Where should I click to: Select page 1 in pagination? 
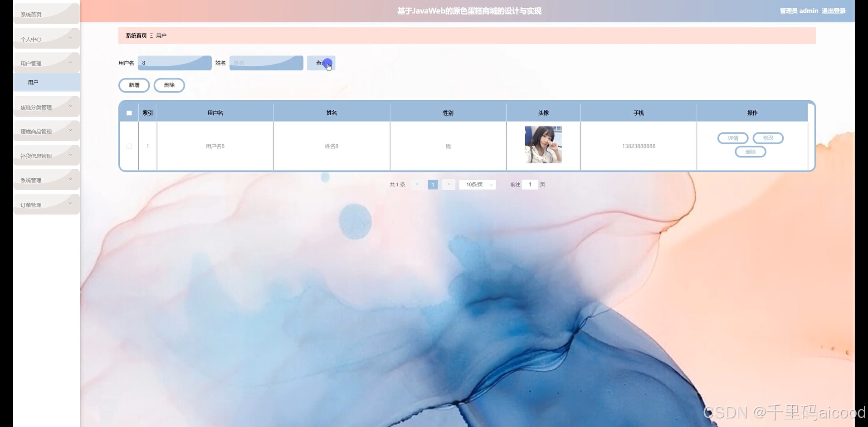pos(433,184)
